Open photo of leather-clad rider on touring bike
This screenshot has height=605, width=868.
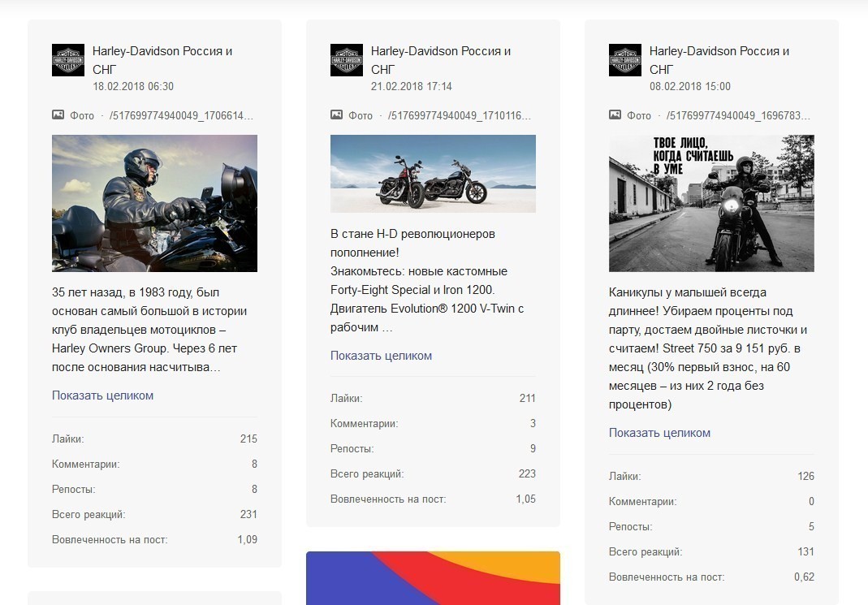click(154, 203)
